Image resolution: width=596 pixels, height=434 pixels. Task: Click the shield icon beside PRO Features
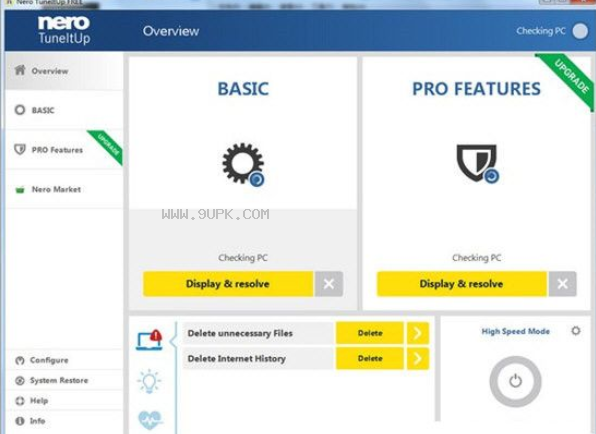click(x=20, y=149)
